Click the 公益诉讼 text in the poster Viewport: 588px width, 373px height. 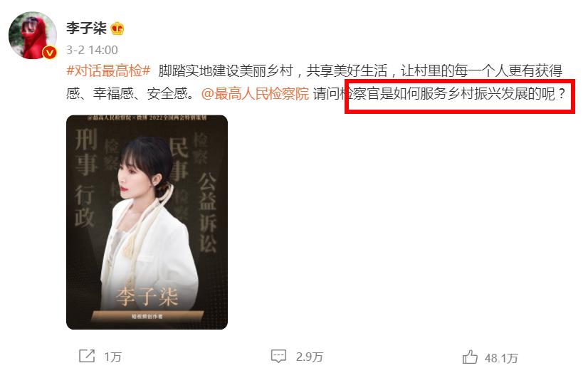click(x=208, y=212)
